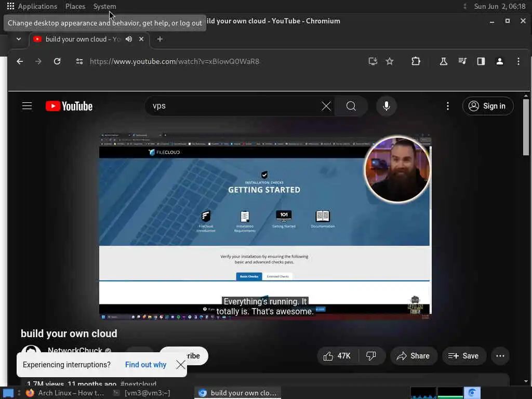Select the 'build your own clo...' taskbar item
The height and width of the screenshot is (399, 532).
[238, 393]
